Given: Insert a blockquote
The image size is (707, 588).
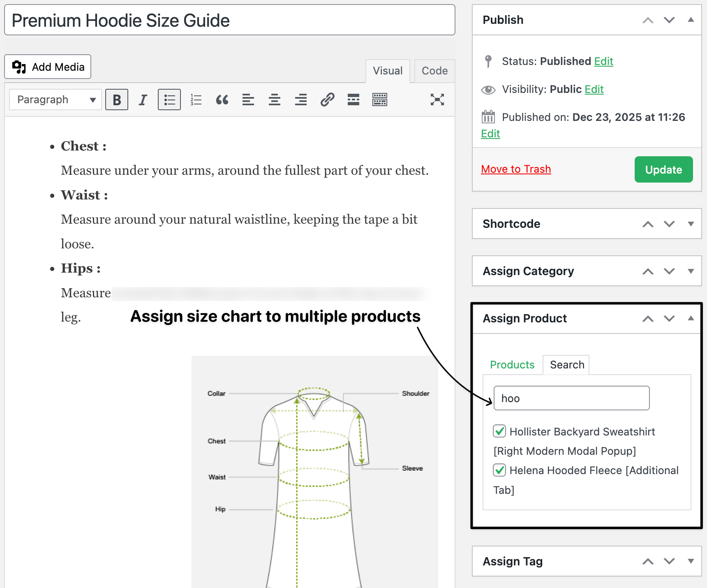Looking at the screenshot, I should [x=222, y=100].
